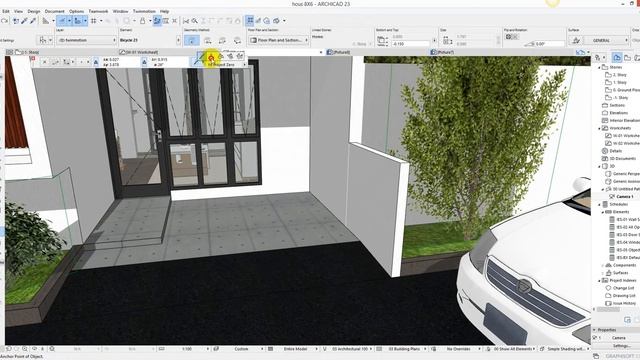Open the GENERAL surface dropdown
640x360 pixels.
coord(607,40)
